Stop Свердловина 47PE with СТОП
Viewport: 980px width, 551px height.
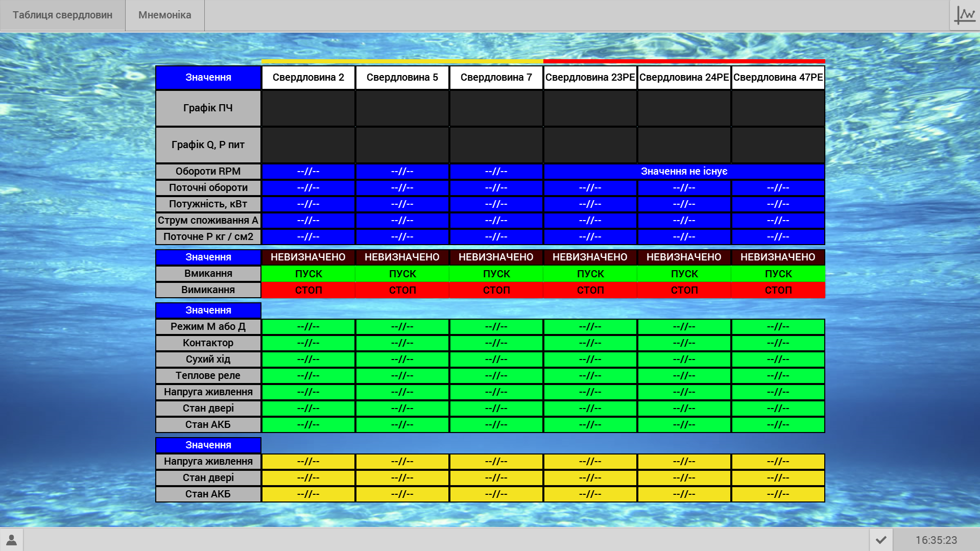click(x=778, y=290)
